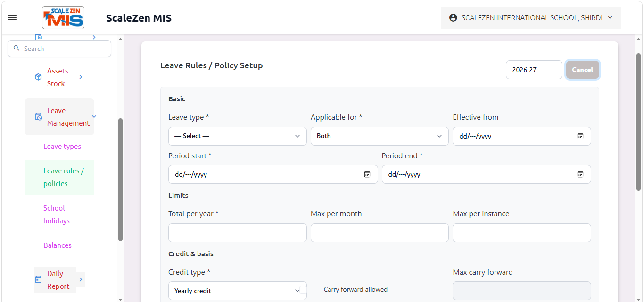Click the Effective from date field

point(521,136)
